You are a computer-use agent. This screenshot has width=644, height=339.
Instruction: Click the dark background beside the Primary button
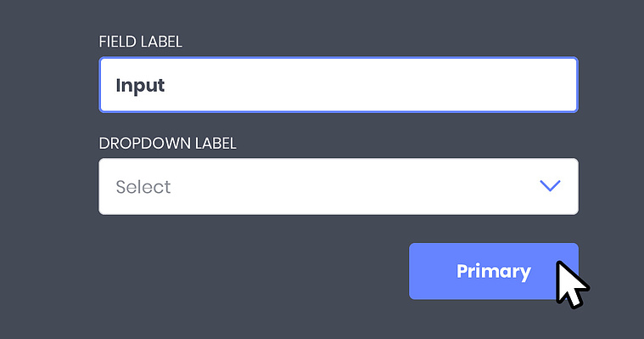click(x=246, y=271)
